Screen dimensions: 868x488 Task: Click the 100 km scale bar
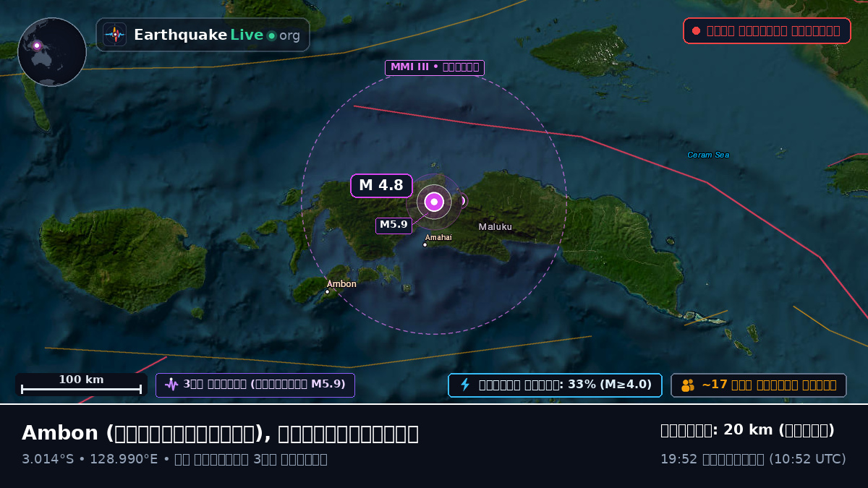coord(81,384)
